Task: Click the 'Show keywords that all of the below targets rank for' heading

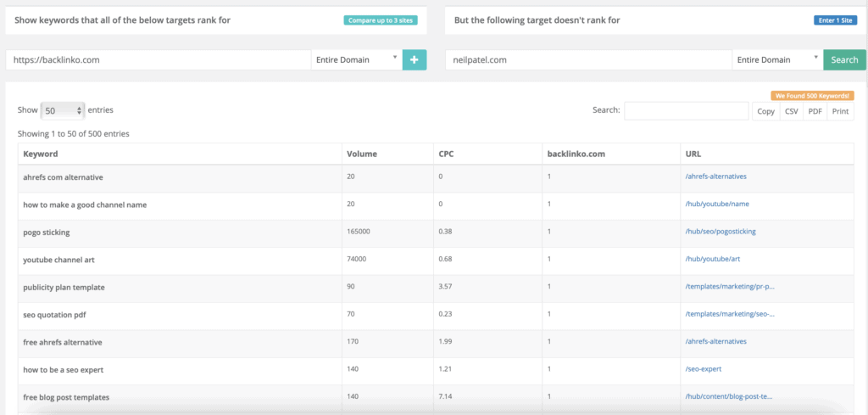Action: coord(122,20)
